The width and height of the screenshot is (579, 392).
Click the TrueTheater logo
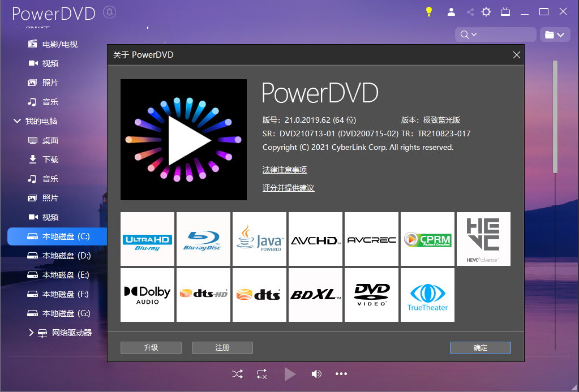coord(428,295)
